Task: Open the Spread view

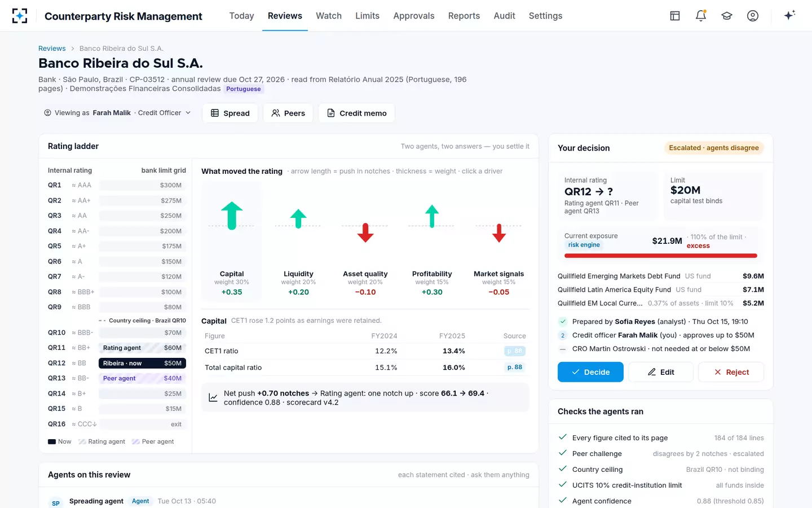Action: point(230,113)
